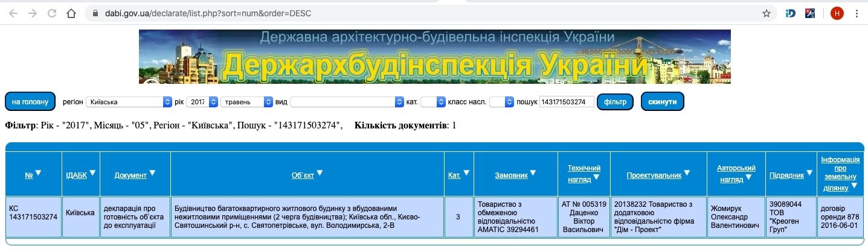Click the ІДАБК column header link

(76, 175)
